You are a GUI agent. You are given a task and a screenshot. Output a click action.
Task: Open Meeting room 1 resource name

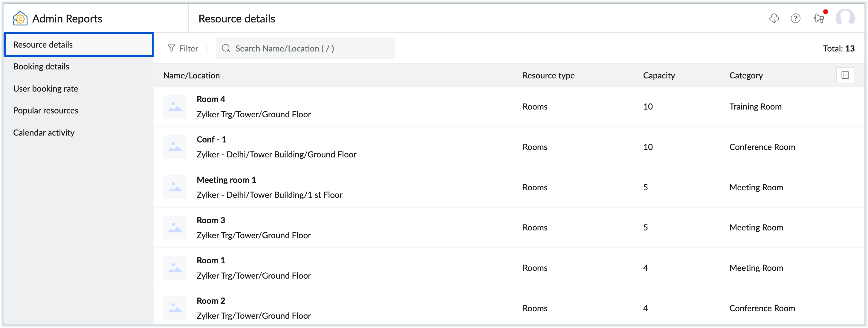[x=226, y=180]
